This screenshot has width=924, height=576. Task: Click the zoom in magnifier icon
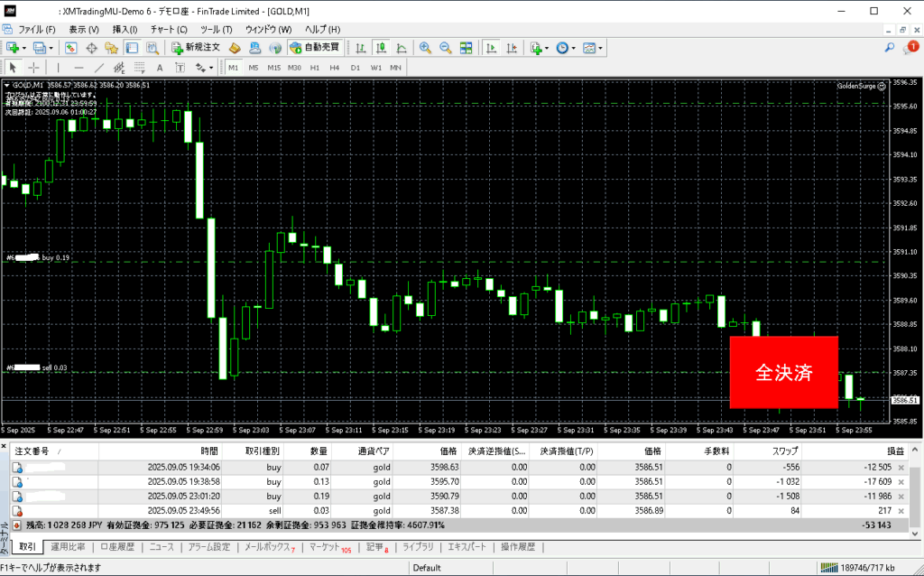[x=425, y=48]
